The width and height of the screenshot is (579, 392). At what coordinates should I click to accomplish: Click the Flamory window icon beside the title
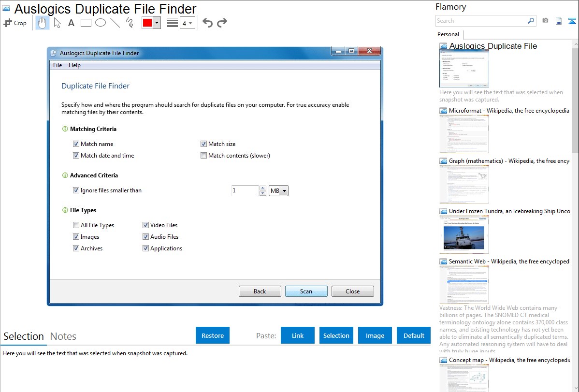(x=6, y=8)
